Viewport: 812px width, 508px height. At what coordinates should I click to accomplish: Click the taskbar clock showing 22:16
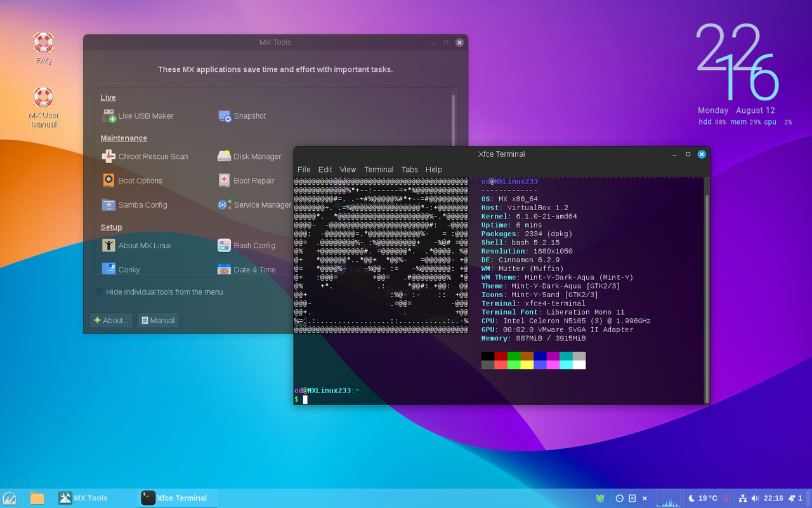[x=773, y=498]
